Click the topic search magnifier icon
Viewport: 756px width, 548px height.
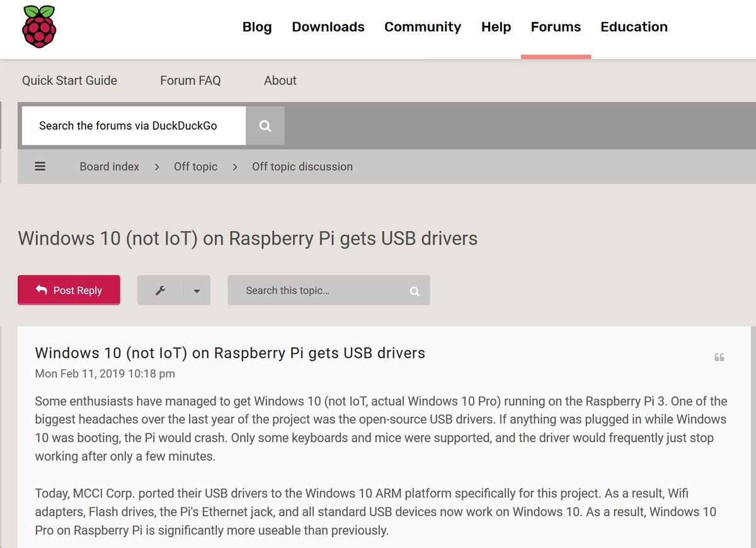point(415,291)
